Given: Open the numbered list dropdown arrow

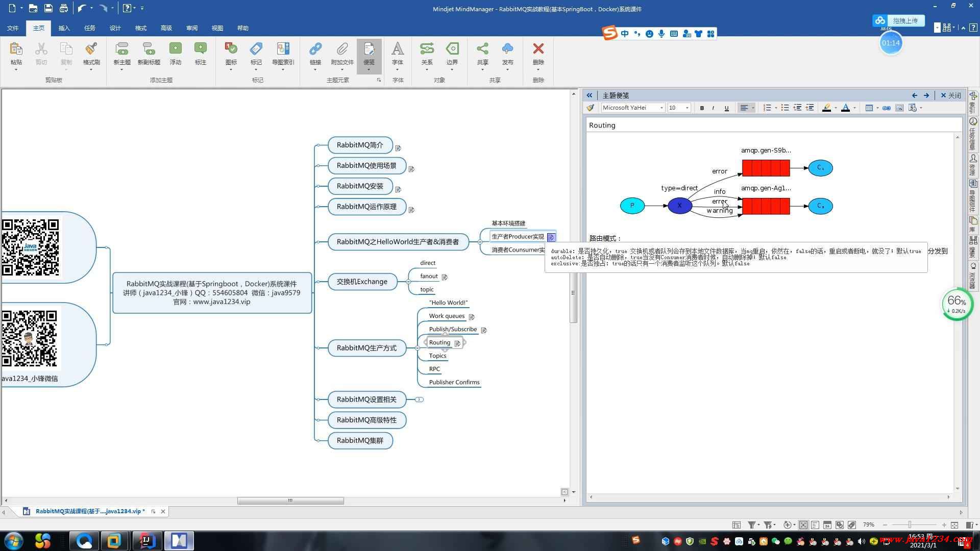Looking at the screenshot, I should pos(776,108).
